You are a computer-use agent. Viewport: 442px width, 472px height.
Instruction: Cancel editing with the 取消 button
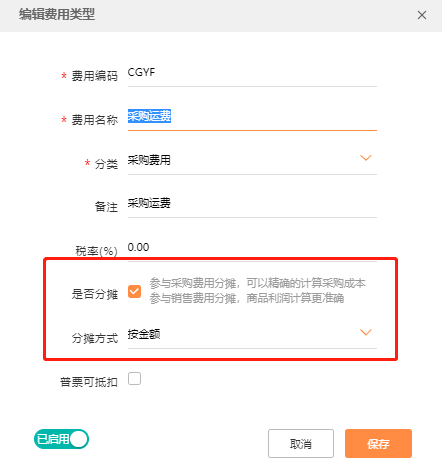pyautogui.click(x=301, y=443)
